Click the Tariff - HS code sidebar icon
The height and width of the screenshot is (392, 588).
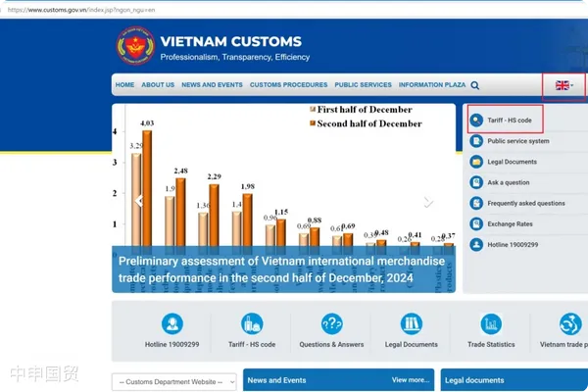click(476, 121)
